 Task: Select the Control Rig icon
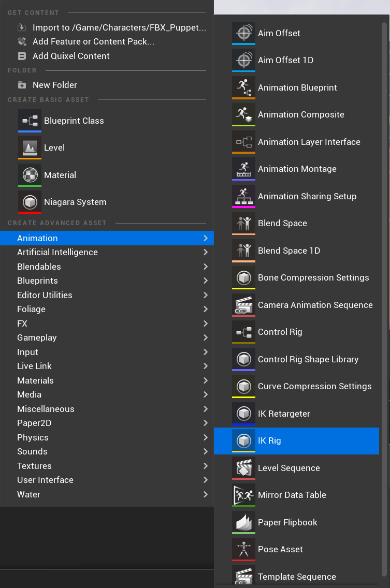(243, 332)
